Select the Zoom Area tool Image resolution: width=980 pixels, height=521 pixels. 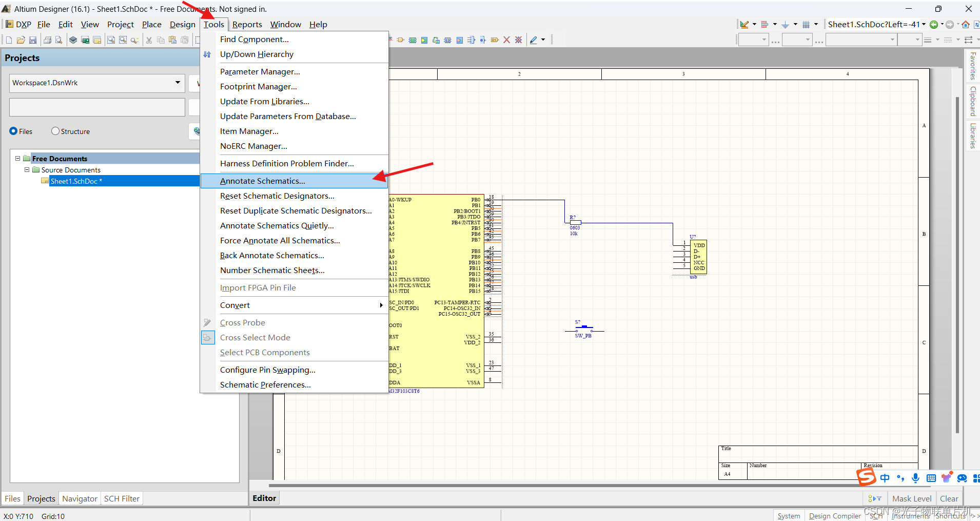(123, 40)
